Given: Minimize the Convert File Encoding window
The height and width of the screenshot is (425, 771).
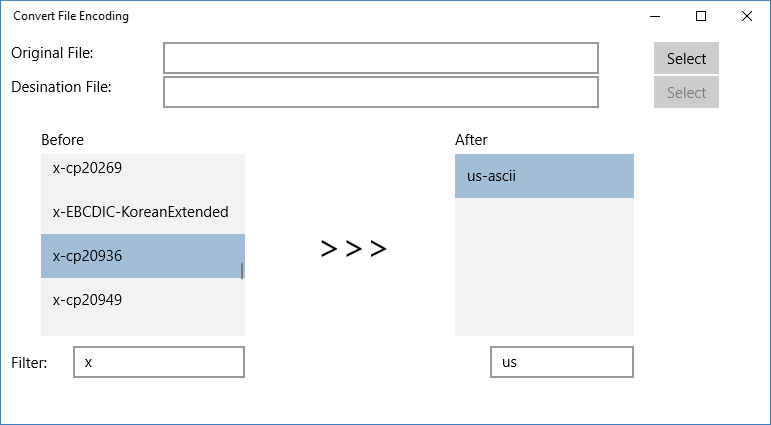Looking at the screenshot, I should coord(655,16).
